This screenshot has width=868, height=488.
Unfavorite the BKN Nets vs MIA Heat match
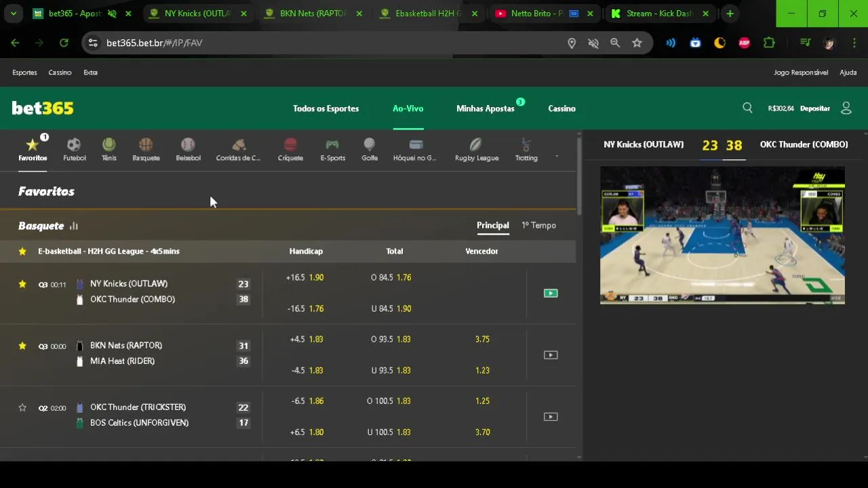(22, 346)
